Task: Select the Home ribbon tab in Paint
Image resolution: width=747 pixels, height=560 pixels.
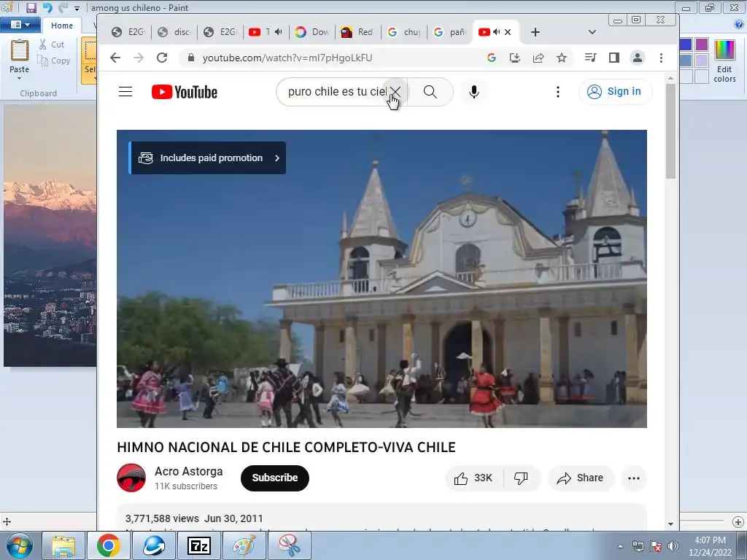Action: 62,26
